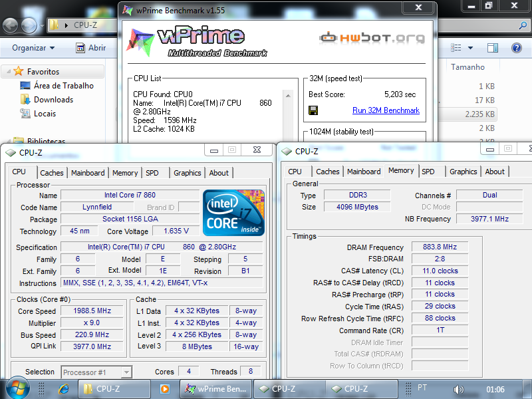This screenshot has height=399, width=532.
Task: Click the Locais recent places icon
Action: (25, 113)
